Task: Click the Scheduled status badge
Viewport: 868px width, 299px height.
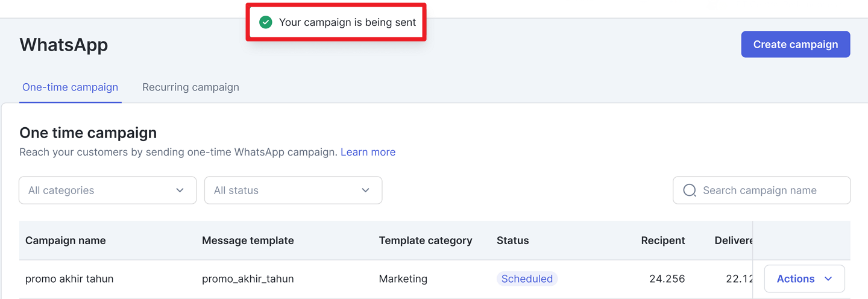Action: tap(527, 279)
